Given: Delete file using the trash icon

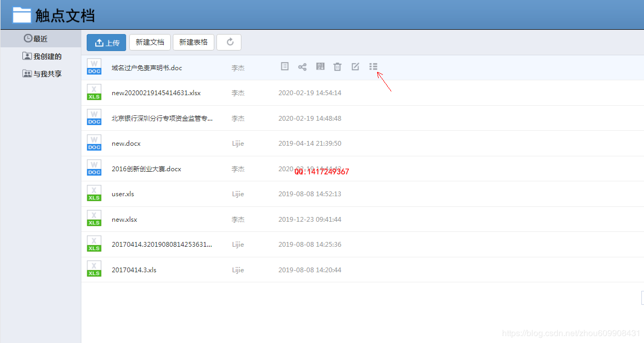Looking at the screenshot, I should click(337, 66).
